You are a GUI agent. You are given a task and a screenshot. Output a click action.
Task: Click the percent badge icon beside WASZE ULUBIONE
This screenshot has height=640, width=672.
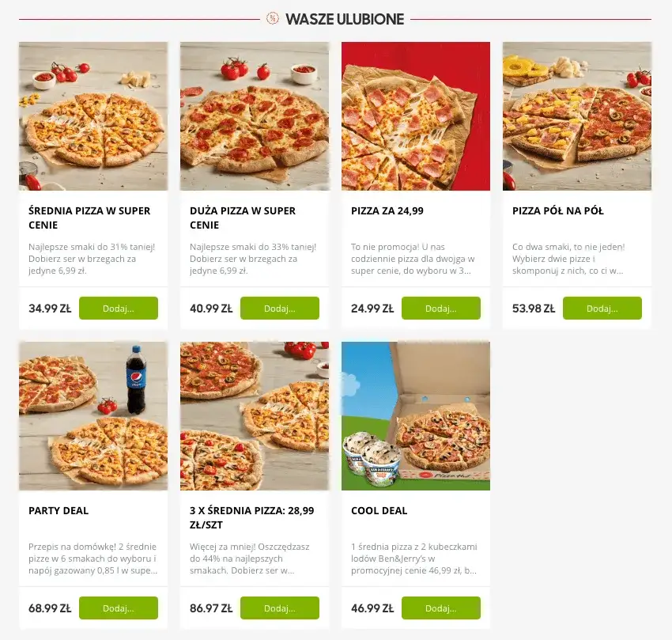tap(274, 19)
